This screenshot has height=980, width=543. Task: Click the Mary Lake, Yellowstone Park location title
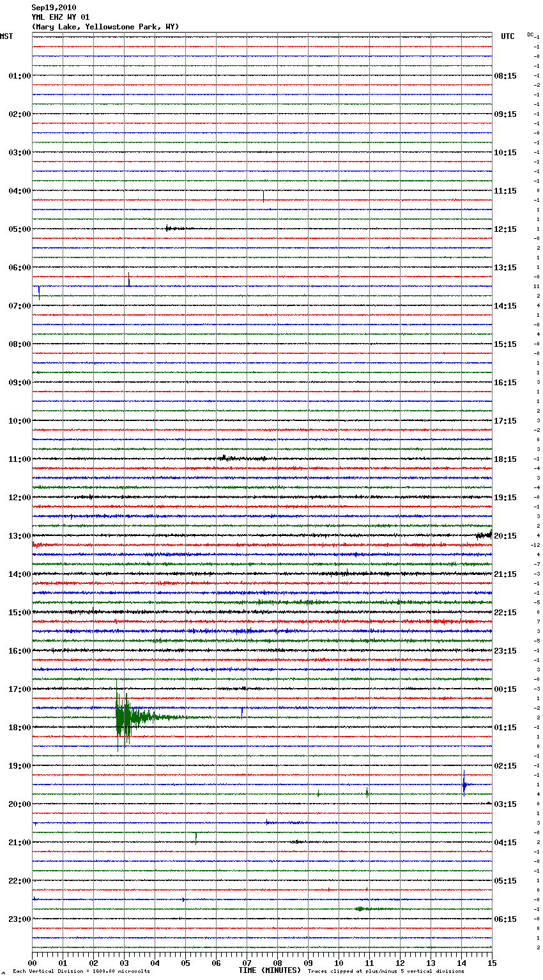(105, 27)
